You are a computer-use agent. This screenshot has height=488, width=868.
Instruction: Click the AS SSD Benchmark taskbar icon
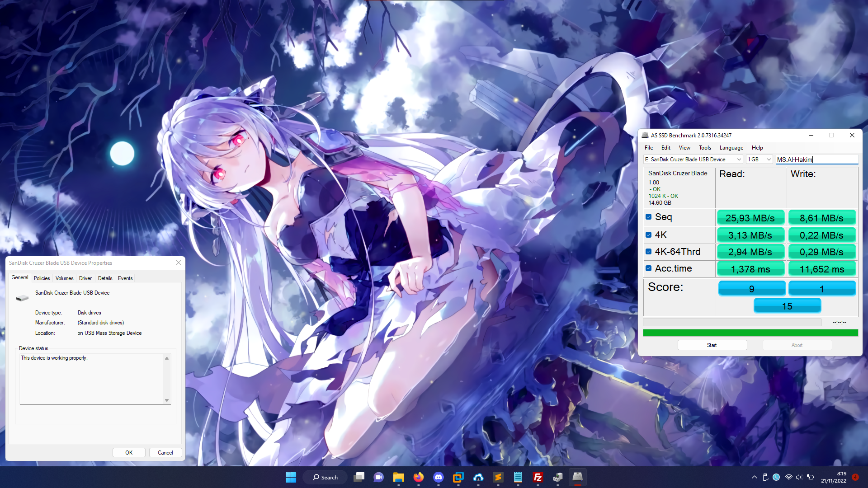point(577,477)
